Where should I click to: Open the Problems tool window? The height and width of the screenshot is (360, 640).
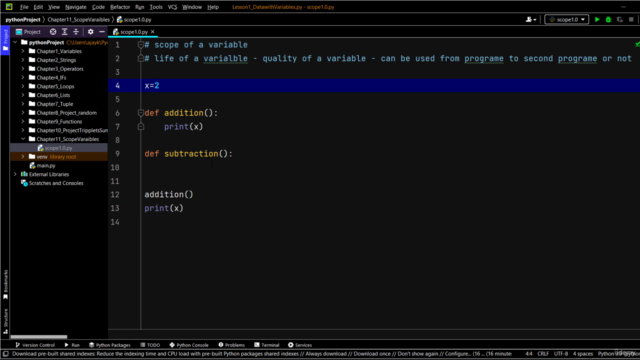point(231,345)
